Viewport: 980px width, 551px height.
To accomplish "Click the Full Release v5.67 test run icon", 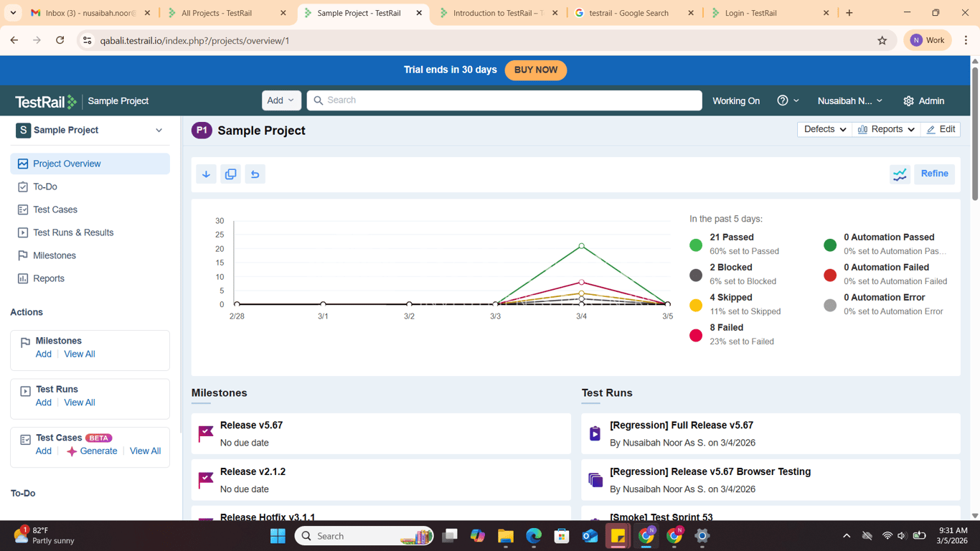I will 595,433.
